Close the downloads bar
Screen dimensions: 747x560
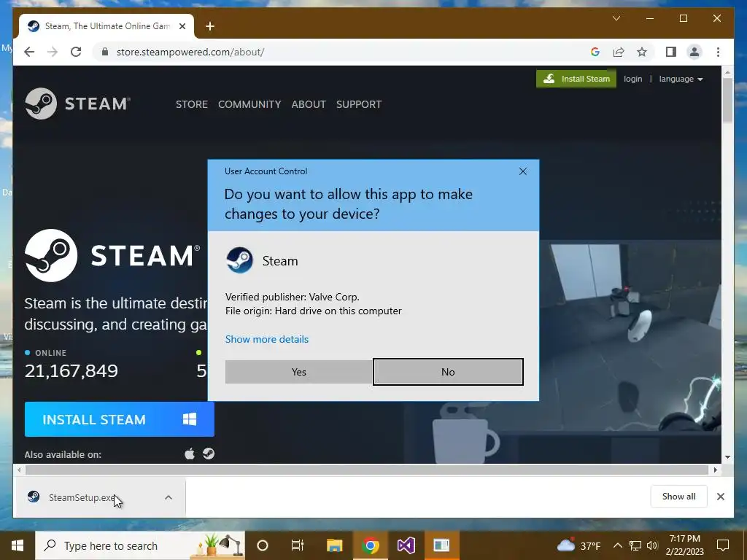point(720,497)
